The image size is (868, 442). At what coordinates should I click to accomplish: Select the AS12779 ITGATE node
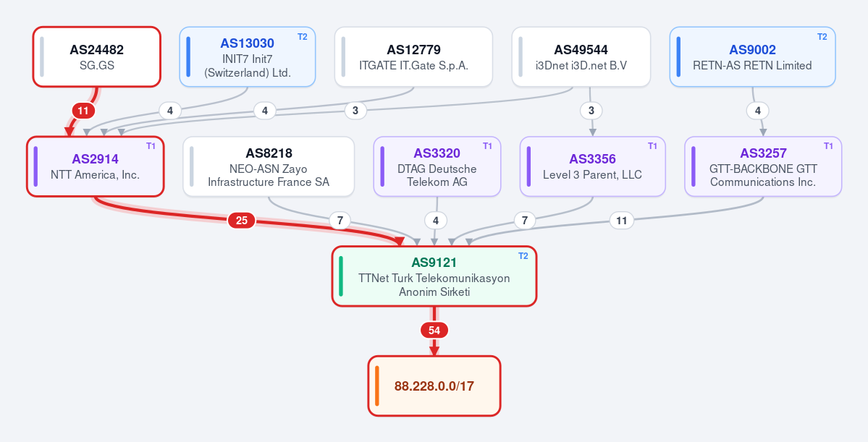413,57
